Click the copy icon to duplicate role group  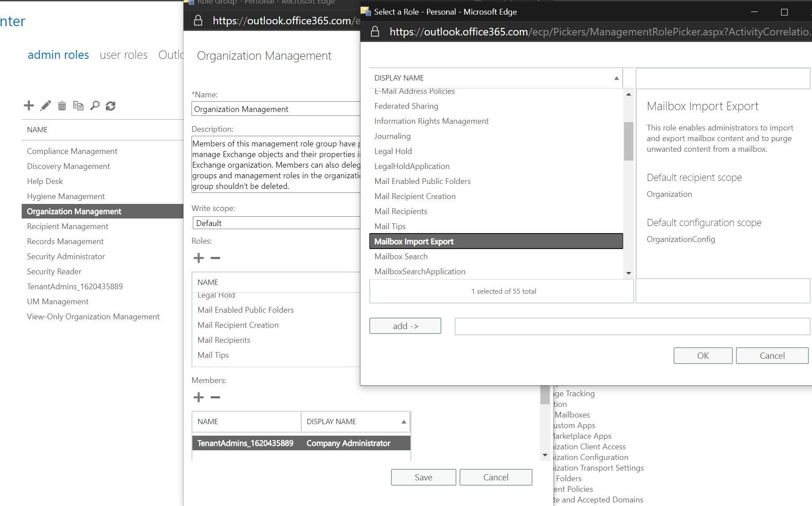pyautogui.click(x=78, y=106)
